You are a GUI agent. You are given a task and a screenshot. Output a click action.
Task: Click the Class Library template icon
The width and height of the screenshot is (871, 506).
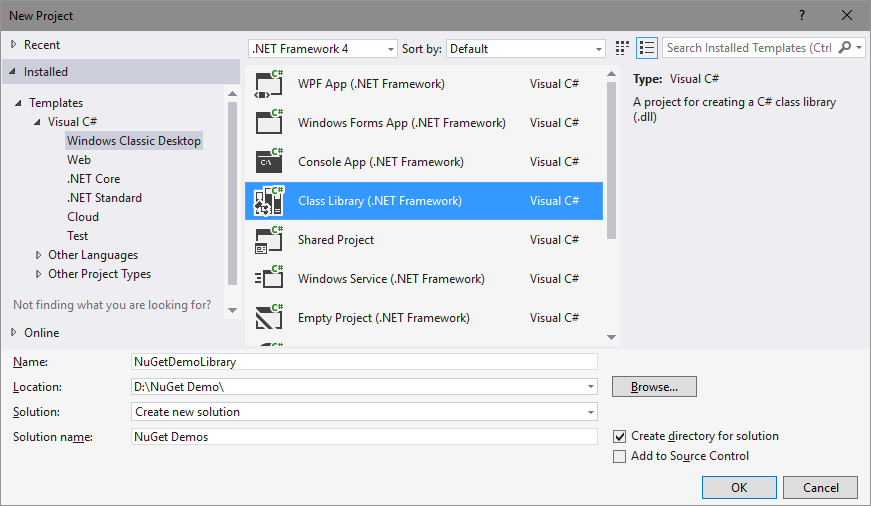tap(269, 201)
